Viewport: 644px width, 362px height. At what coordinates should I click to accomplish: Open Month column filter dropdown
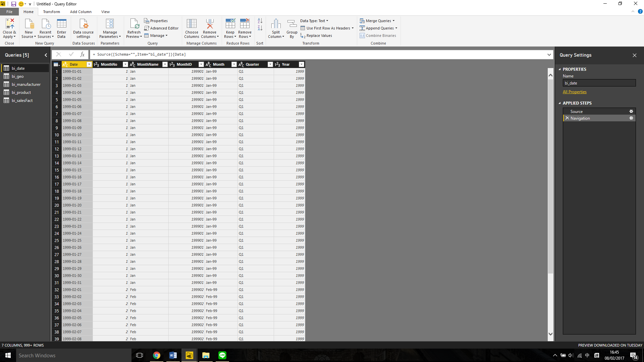pos(234,64)
